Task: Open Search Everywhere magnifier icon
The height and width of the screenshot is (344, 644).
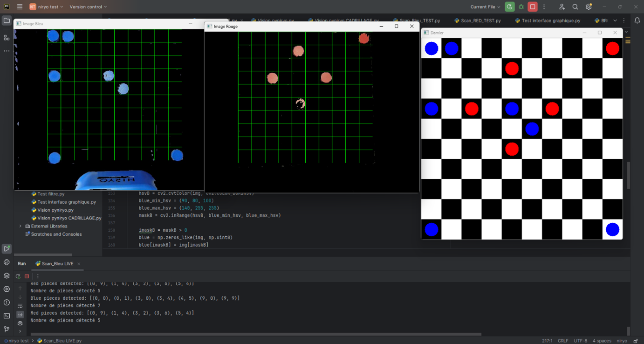Action: coord(575,7)
